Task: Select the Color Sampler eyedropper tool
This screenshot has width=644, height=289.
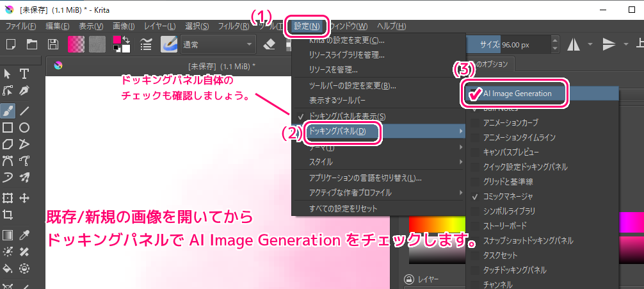Action: tap(24, 235)
